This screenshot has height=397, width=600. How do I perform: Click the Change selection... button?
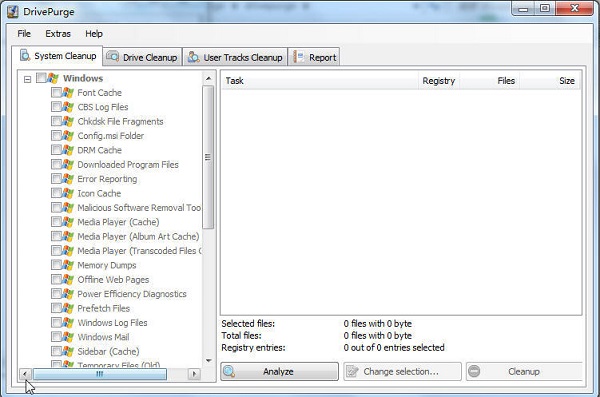(402, 371)
